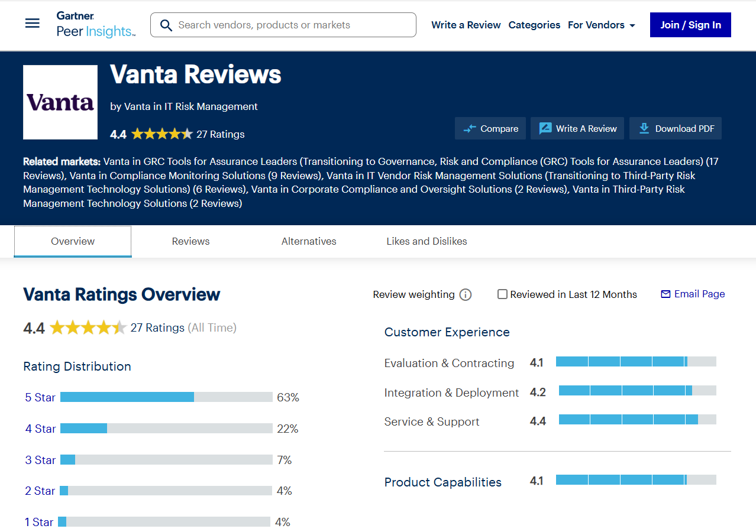Click the 63% value text

288,397
